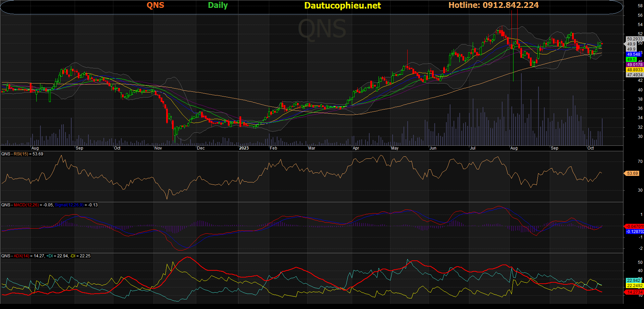Click the Jul marker on time axis

(x=472, y=148)
